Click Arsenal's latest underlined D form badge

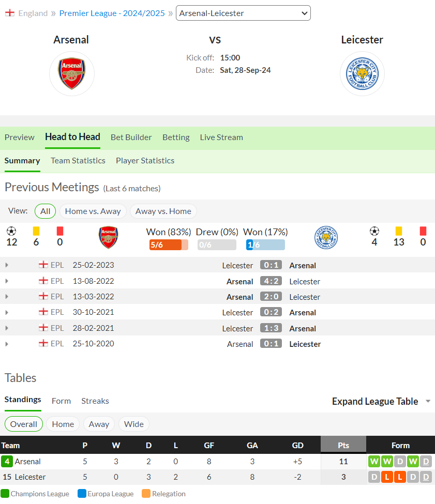click(x=426, y=462)
